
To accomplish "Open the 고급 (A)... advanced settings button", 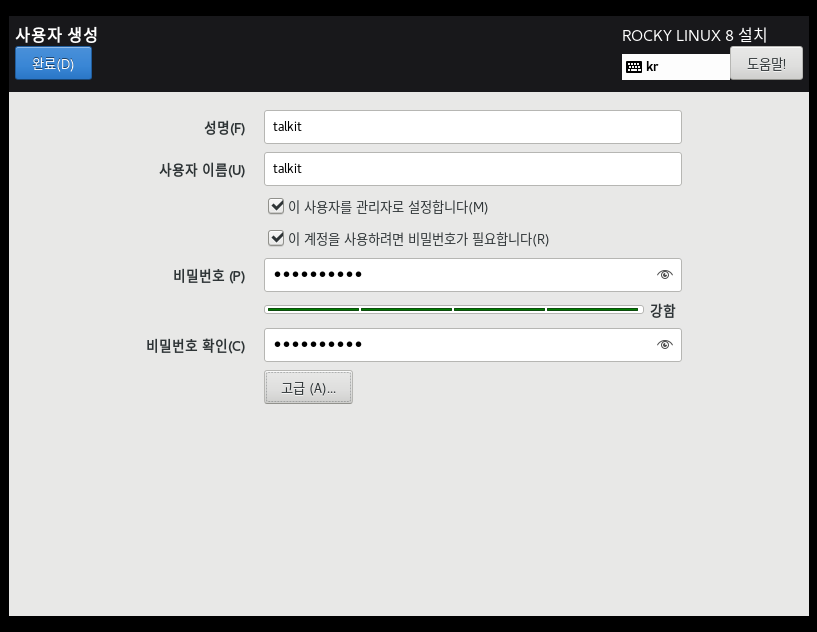I will [x=308, y=387].
